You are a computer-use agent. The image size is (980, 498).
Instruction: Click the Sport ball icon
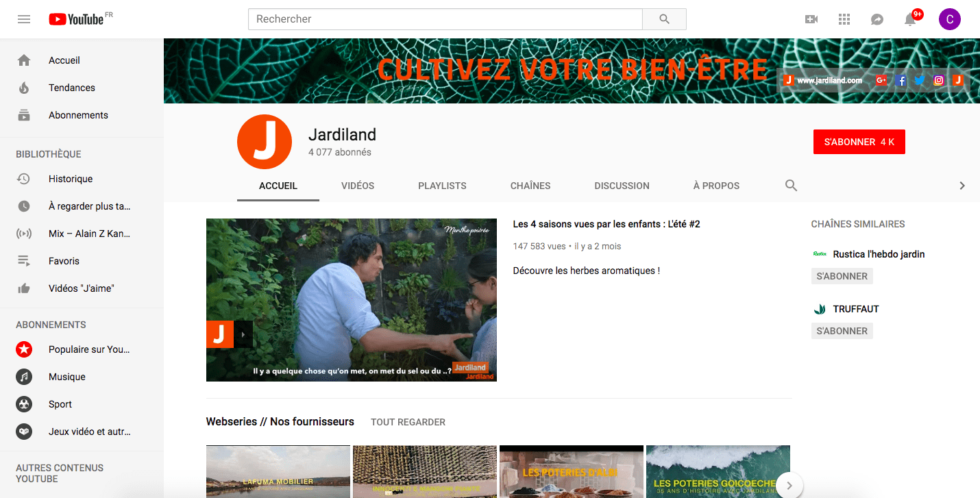coord(24,404)
